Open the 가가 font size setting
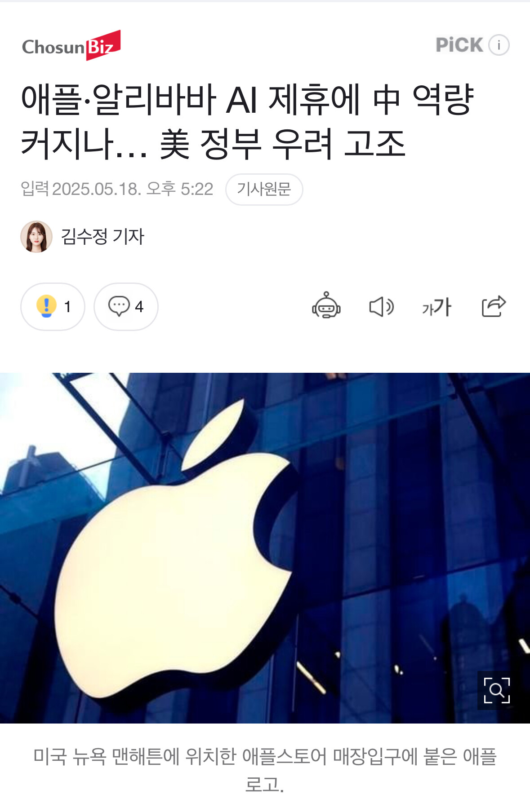This screenshot has width=530, height=812. (436, 307)
